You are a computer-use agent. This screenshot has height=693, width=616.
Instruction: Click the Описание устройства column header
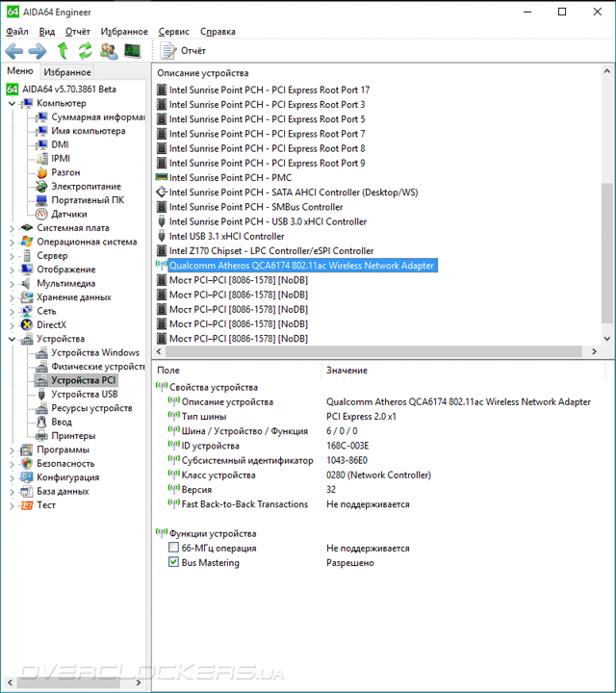(x=203, y=73)
